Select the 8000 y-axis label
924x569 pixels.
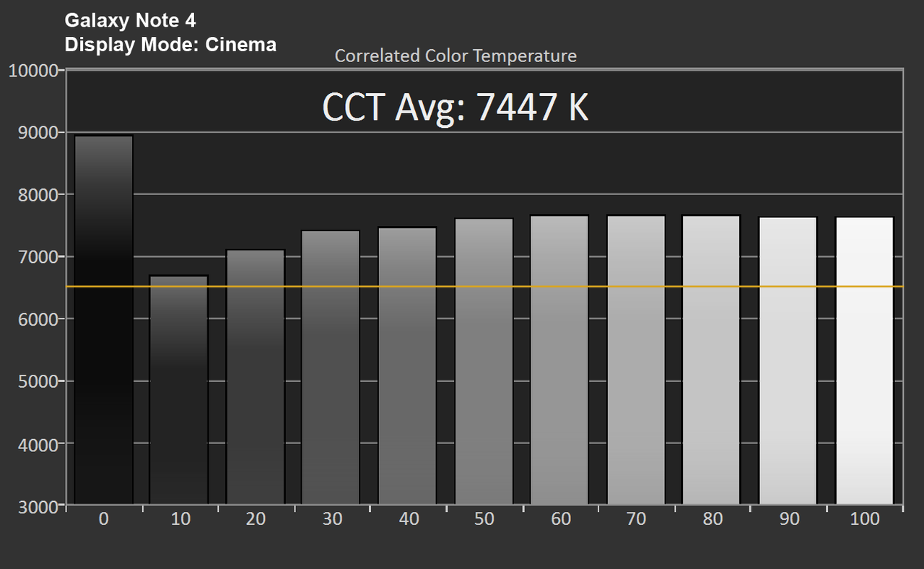pyautogui.click(x=38, y=195)
